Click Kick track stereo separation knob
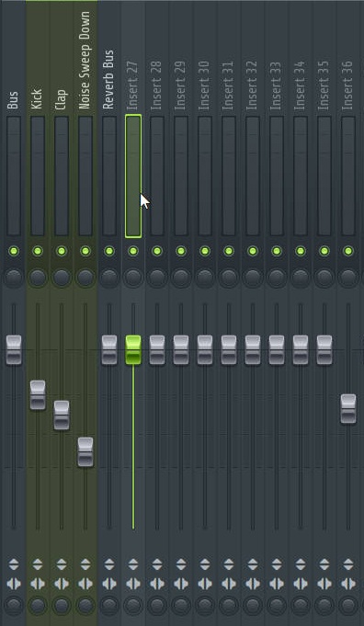This screenshot has width=364, height=626. (x=38, y=606)
